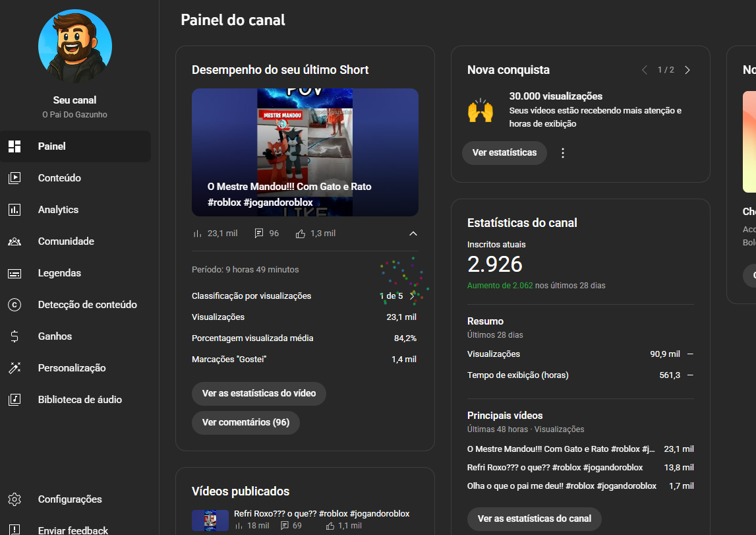Click the Personalização magic wand icon
This screenshot has width=756, height=535.
click(x=15, y=368)
